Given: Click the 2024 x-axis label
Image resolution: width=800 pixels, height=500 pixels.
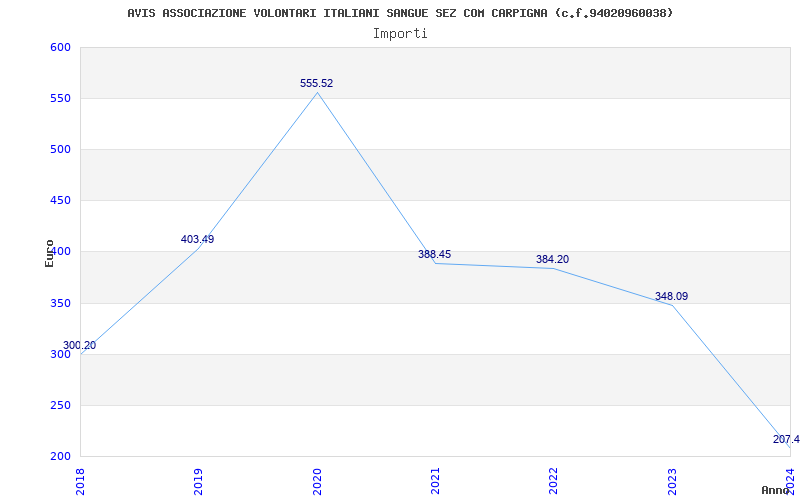Looking at the screenshot, I should [790, 482].
